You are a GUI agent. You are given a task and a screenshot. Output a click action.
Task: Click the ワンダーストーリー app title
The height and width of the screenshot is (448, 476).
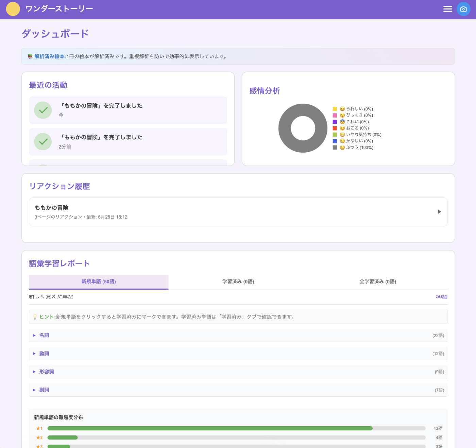coord(59,9)
